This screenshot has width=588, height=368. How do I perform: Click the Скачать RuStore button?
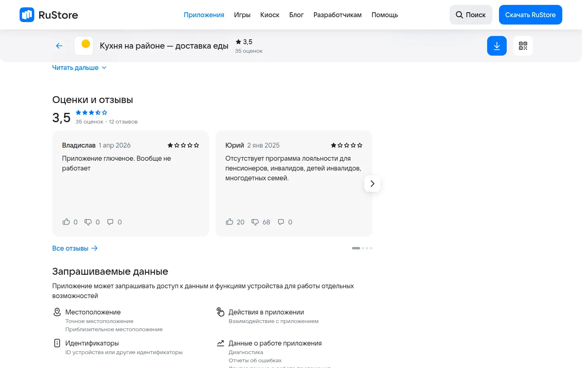(x=530, y=15)
